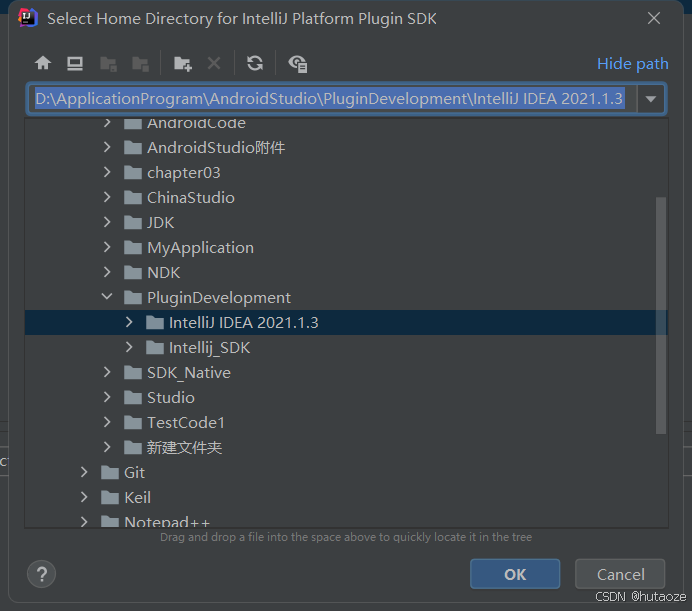Click Hide path link

point(632,64)
